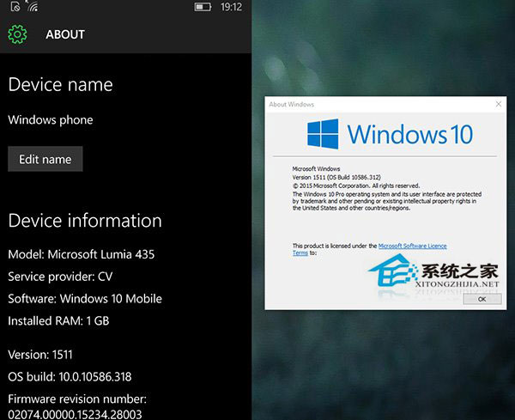Select 'OS build: 10.0.10586.318' line

[x=70, y=376]
